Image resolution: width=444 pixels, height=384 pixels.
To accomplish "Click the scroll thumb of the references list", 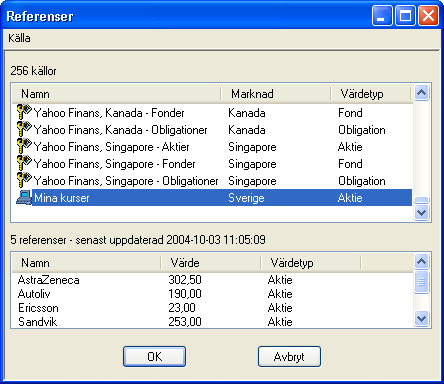I will pyautogui.click(x=422, y=282).
